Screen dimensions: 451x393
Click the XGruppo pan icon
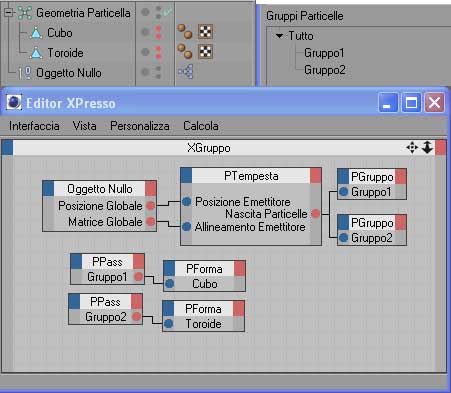point(412,147)
